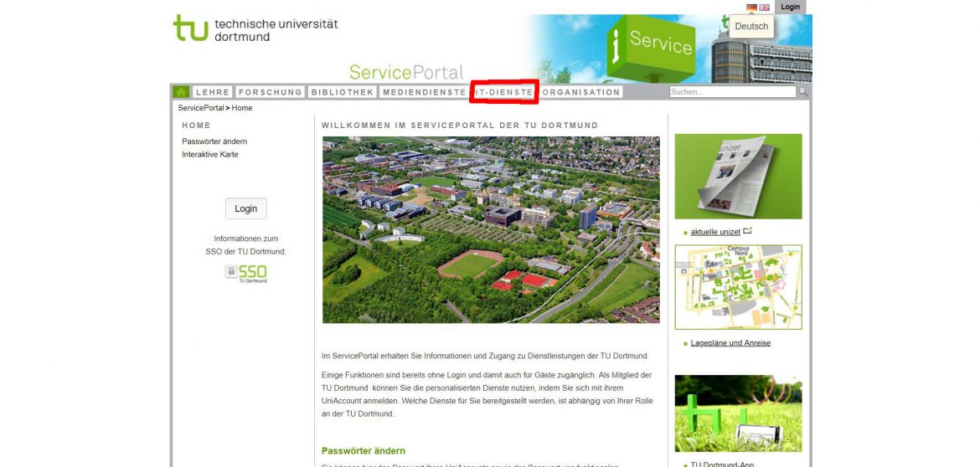
Task: Click the aerial campus photo
Action: coord(491,230)
